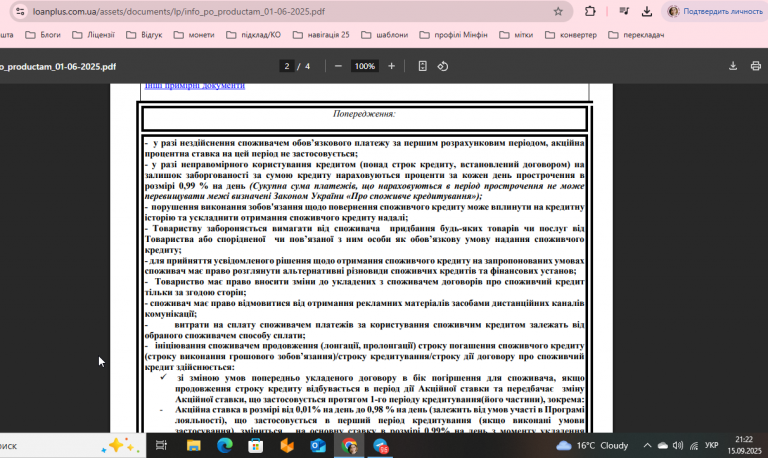Click the Подтвердить личность profile button

(716, 11)
